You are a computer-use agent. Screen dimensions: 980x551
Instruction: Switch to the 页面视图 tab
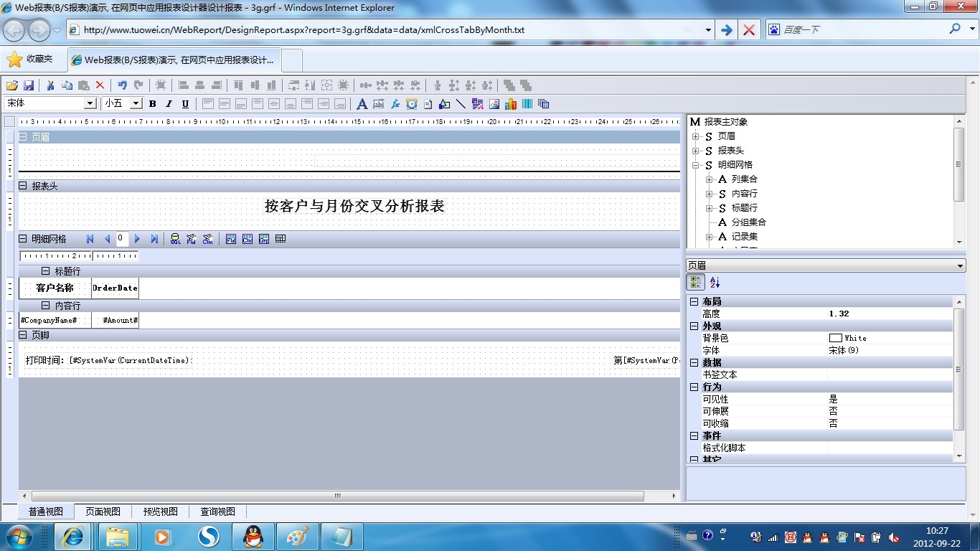103,512
